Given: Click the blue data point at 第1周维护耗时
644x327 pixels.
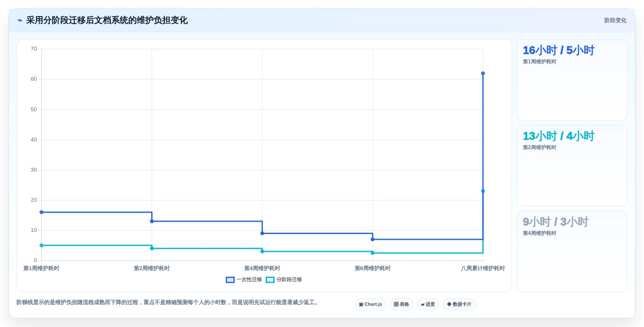Looking at the screenshot, I should tap(41, 212).
